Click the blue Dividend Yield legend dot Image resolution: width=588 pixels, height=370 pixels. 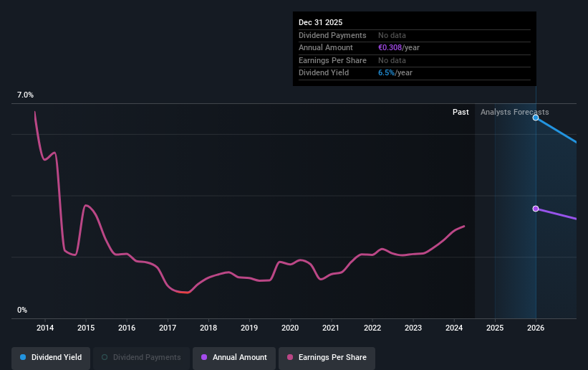click(x=23, y=357)
